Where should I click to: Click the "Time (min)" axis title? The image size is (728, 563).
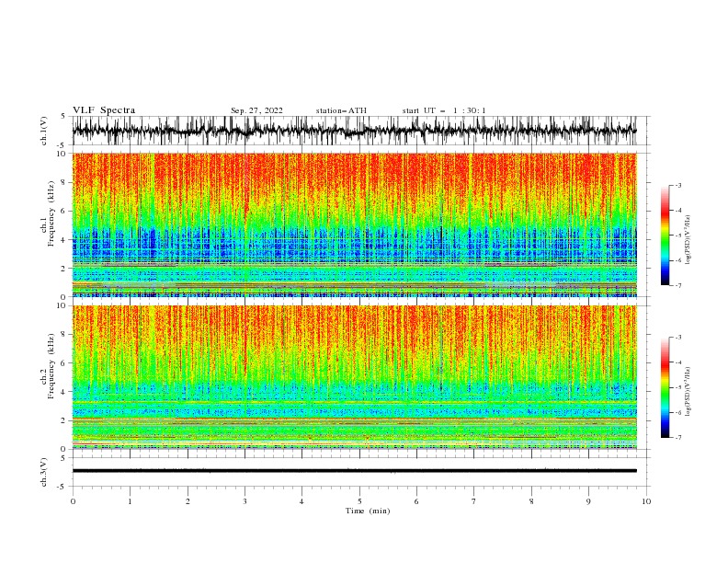coord(368,511)
